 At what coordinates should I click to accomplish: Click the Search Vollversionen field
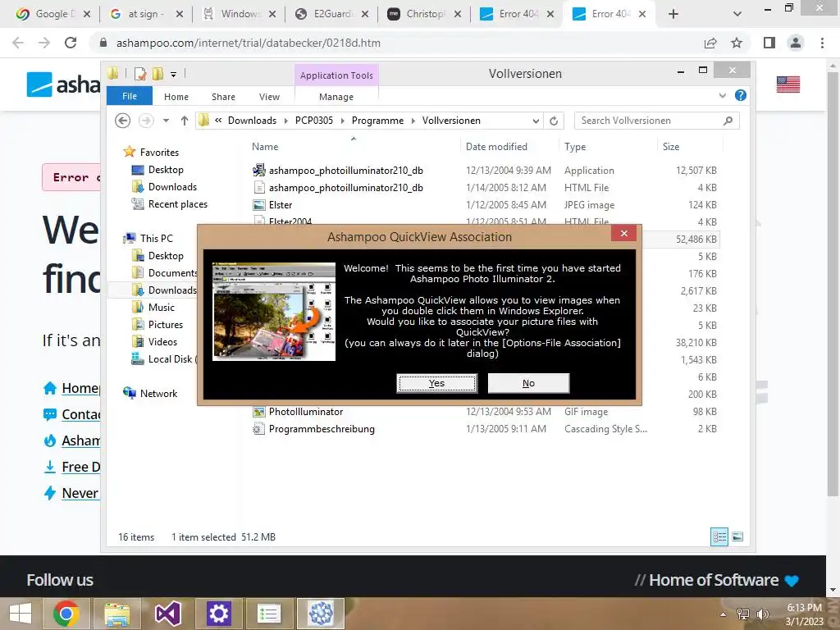click(x=656, y=121)
